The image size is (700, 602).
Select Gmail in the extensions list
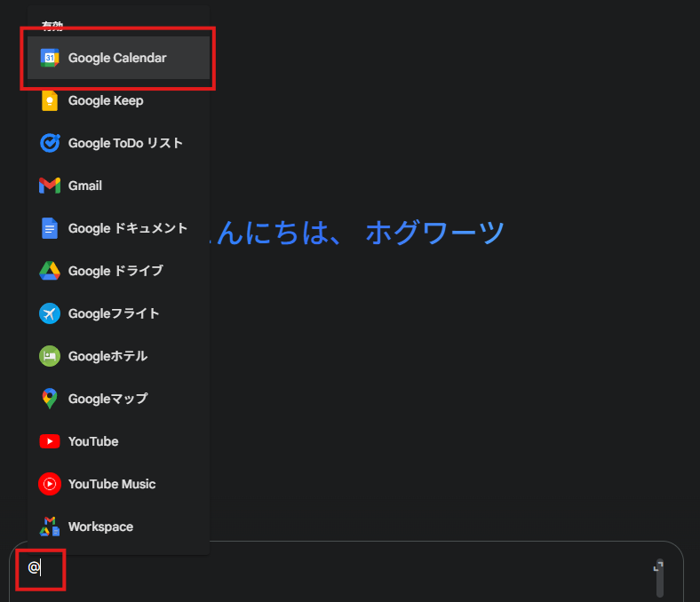point(118,186)
